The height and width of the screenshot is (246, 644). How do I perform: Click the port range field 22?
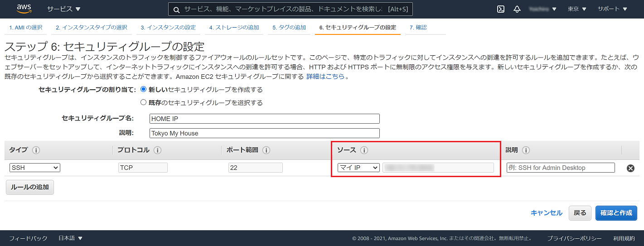(256, 168)
